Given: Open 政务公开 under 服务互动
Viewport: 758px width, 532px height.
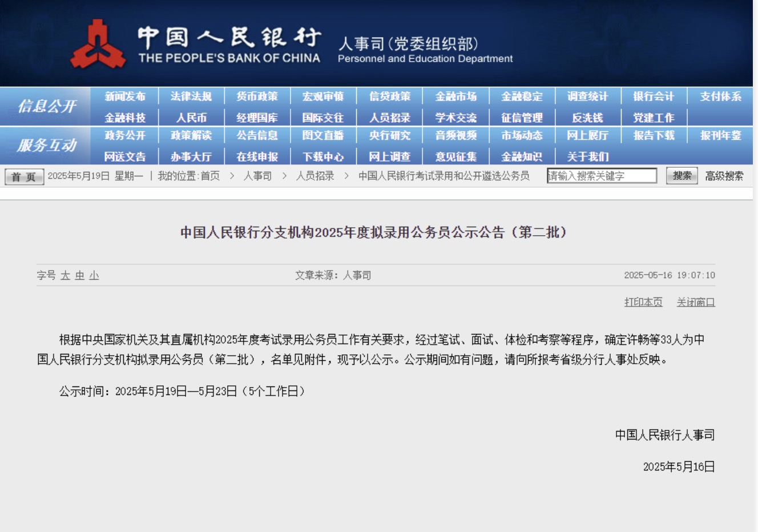Looking at the screenshot, I should coord(125,135).
